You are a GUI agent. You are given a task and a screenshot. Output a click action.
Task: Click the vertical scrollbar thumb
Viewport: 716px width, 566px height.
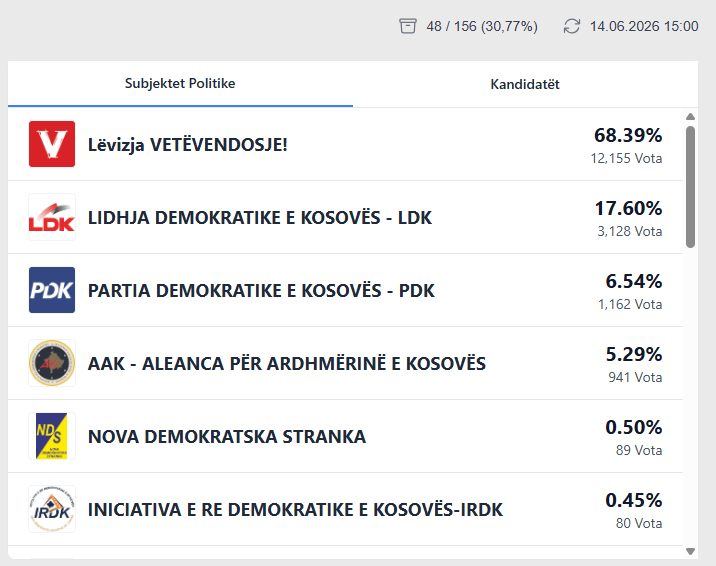690,187
